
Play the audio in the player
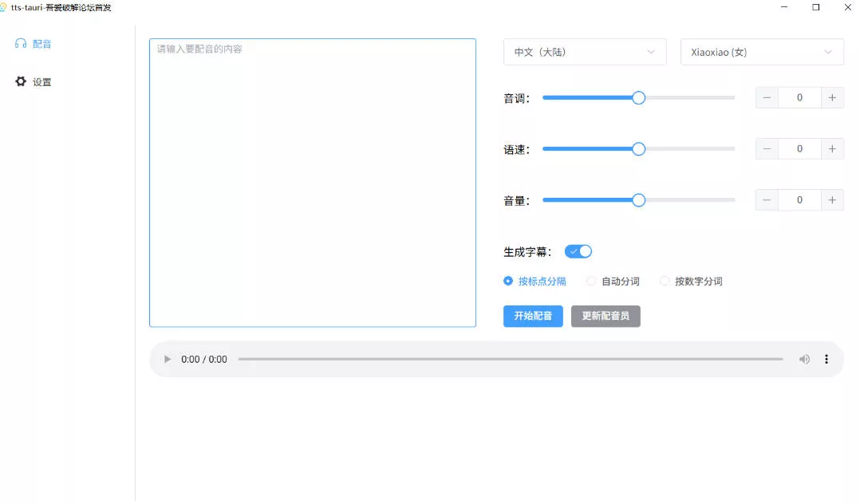[168, 359]
